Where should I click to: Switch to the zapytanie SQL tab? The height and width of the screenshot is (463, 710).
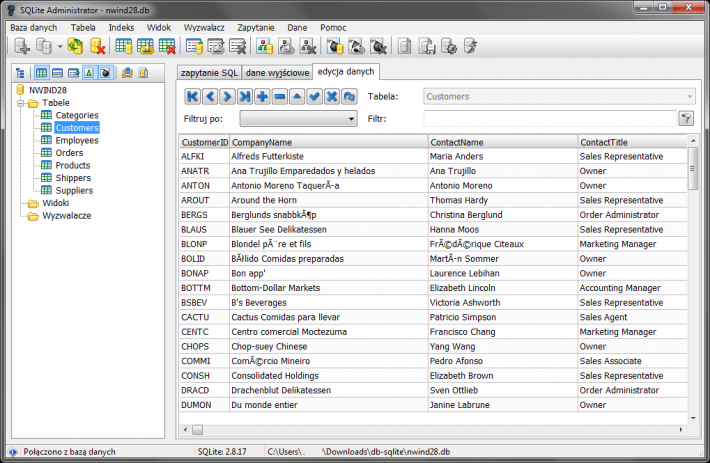209,73
